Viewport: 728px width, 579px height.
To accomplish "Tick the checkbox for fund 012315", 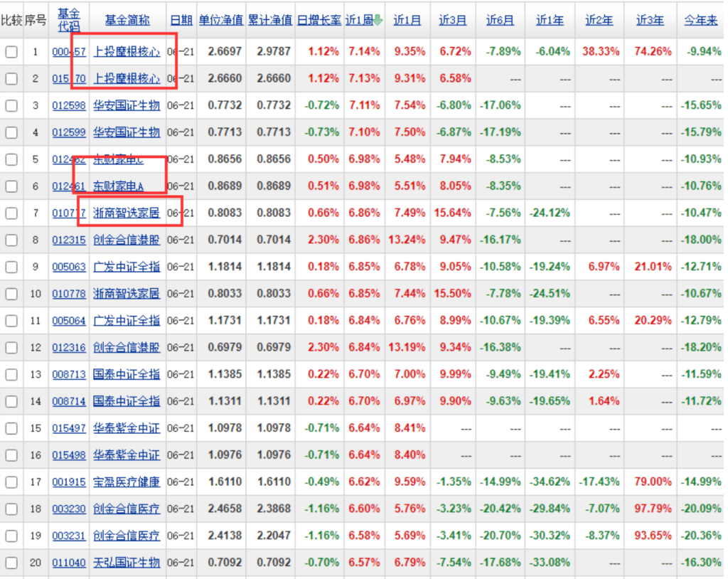I will tap(11, 240).
